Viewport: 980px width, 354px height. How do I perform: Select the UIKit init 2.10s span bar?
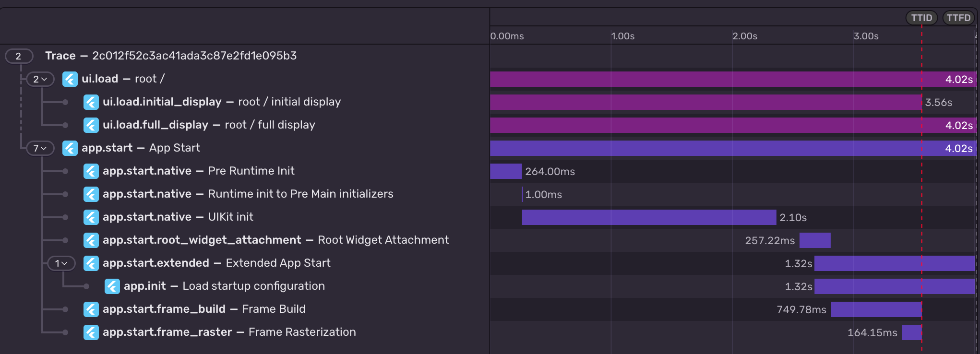coord(649,217)
